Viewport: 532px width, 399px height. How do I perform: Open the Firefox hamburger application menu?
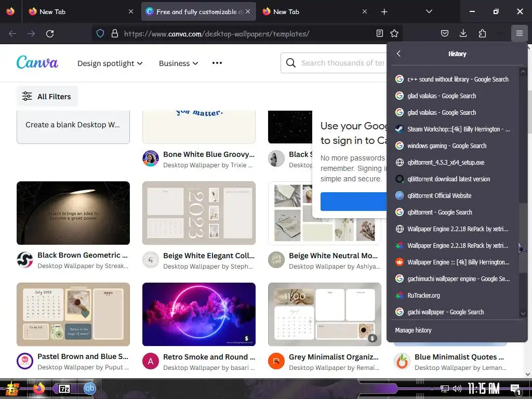click(x=519, y=33)
